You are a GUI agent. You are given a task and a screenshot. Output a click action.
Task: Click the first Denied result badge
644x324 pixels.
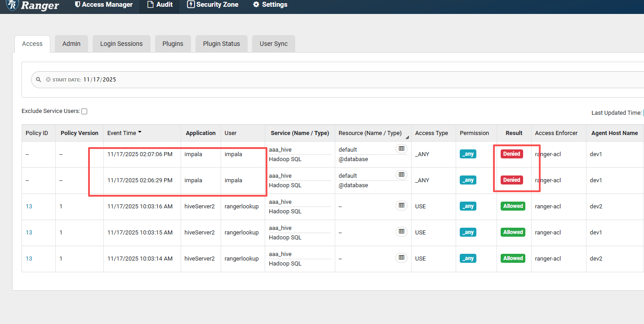511,154
